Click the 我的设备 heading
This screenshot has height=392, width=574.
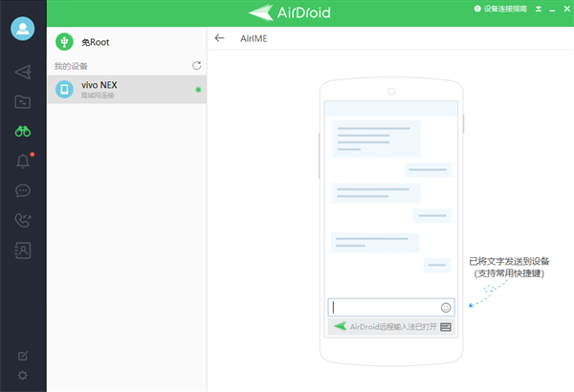coord(71,66)
